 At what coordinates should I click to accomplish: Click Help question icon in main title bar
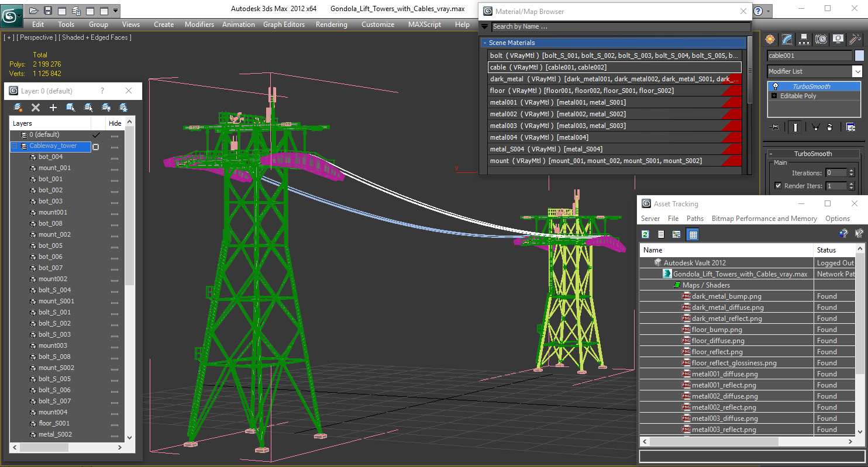(x=758, y=11)
